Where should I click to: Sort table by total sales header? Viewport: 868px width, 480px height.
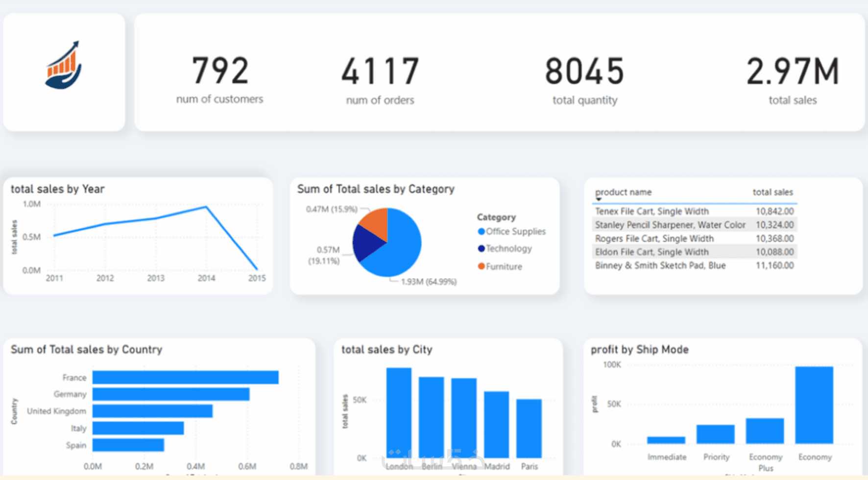[x=772, y=192]
